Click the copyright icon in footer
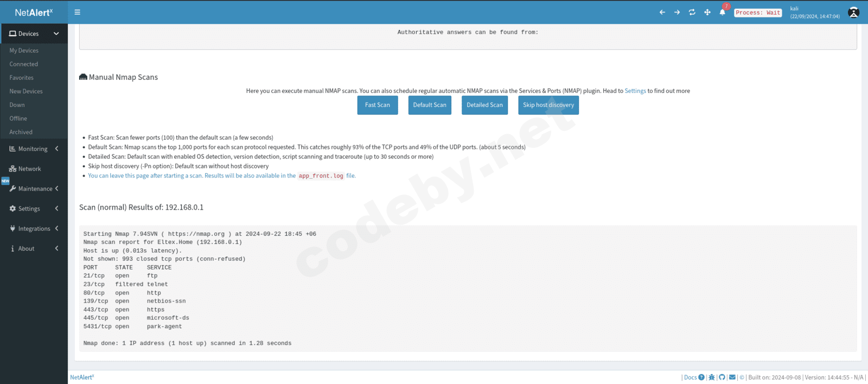 (742, 377)
